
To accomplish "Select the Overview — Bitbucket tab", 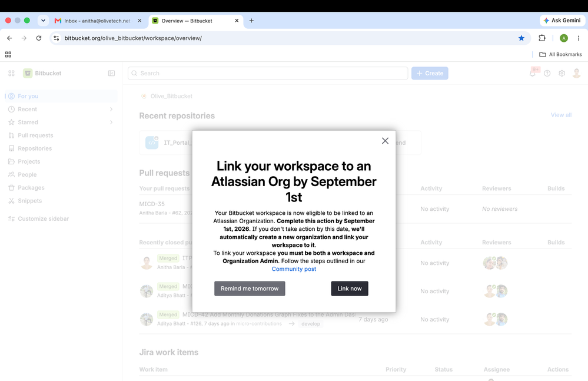I will tap(195, 21).
